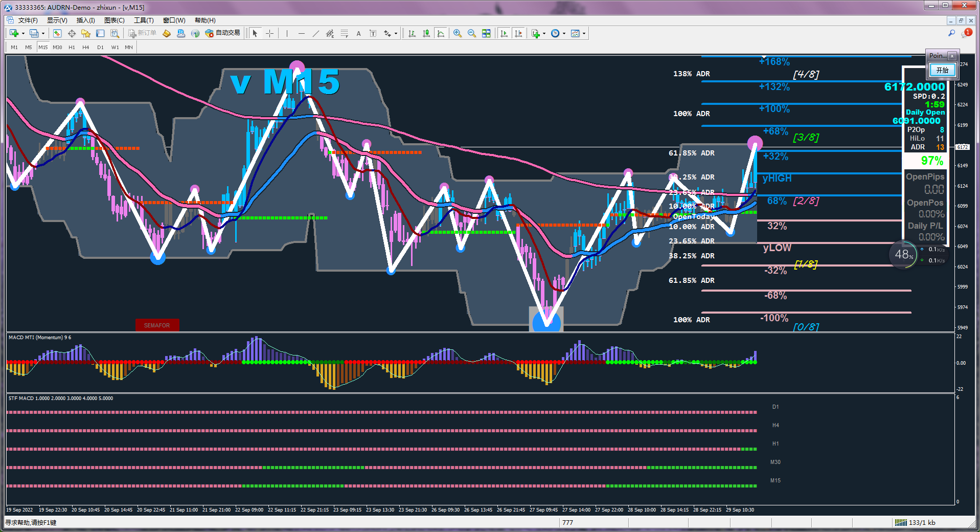Expand the new chart dropdown arrow
Screen dimensions: 980x532
pyautogui.click(x=23, y=34)
